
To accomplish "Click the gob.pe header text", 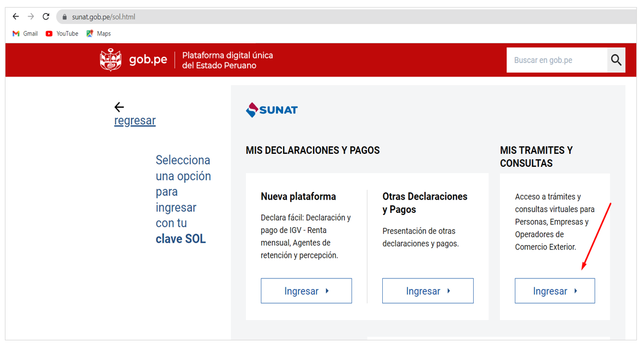I will (x=148, y=60).
